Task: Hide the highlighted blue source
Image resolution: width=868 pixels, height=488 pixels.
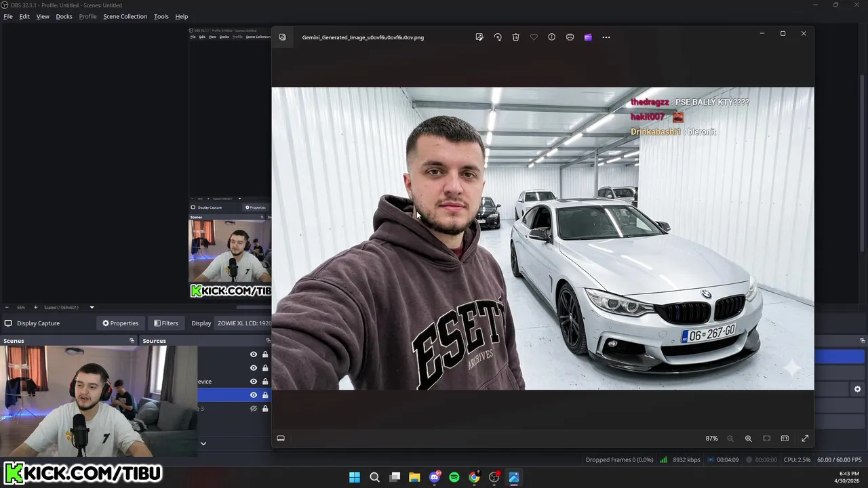Action: [x=254, y=395]
